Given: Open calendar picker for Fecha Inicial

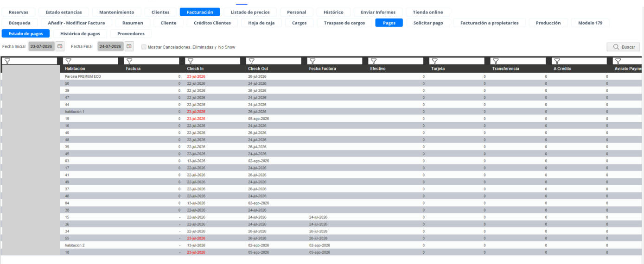Looking at the screenshot, I should 60,46.
